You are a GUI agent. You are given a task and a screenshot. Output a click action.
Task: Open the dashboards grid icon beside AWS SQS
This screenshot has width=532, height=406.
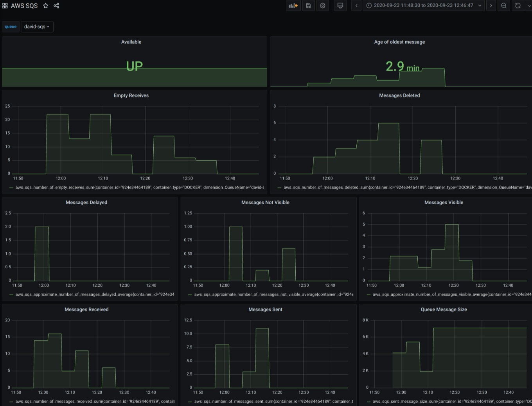[x=5, y=5]
